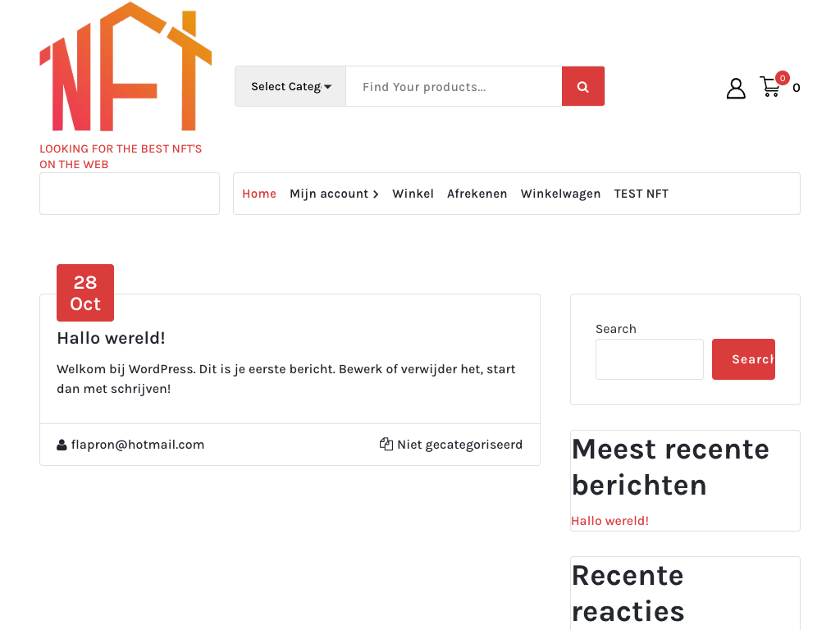This screenshot has height=630, width=840.
Task: Click the Recente reacties heading
Action: [x=628, y=594]
